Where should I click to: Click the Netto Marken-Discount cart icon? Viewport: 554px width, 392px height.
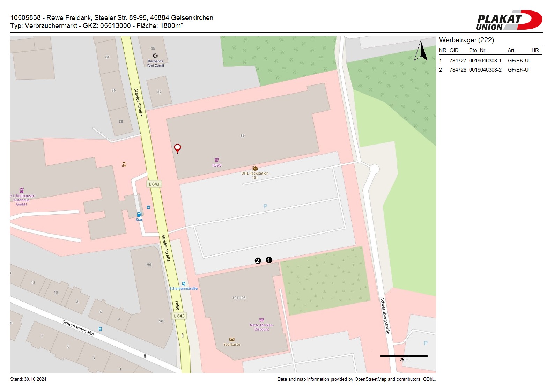261,320
